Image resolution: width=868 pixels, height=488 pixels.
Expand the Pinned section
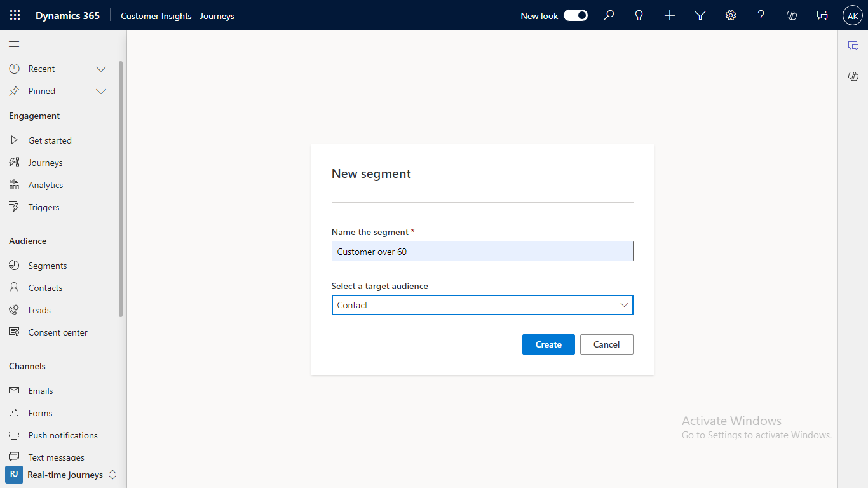point(100,91)
